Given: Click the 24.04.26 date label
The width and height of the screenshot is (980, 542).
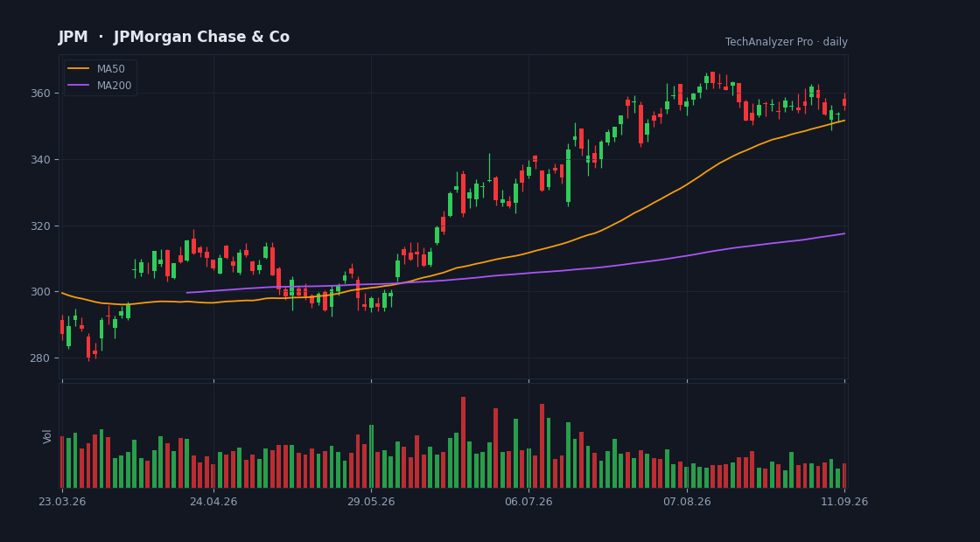Looking at the screenshot, I should 213,502.
